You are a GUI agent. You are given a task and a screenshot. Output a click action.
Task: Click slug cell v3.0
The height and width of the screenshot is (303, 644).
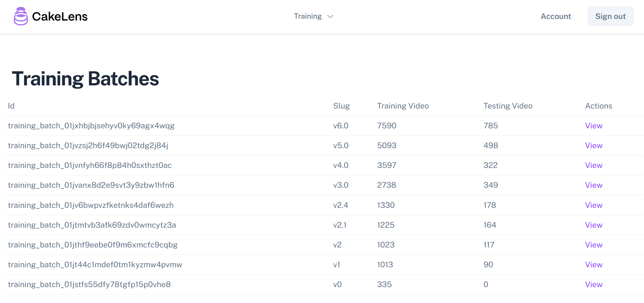[x=341, y=185]
